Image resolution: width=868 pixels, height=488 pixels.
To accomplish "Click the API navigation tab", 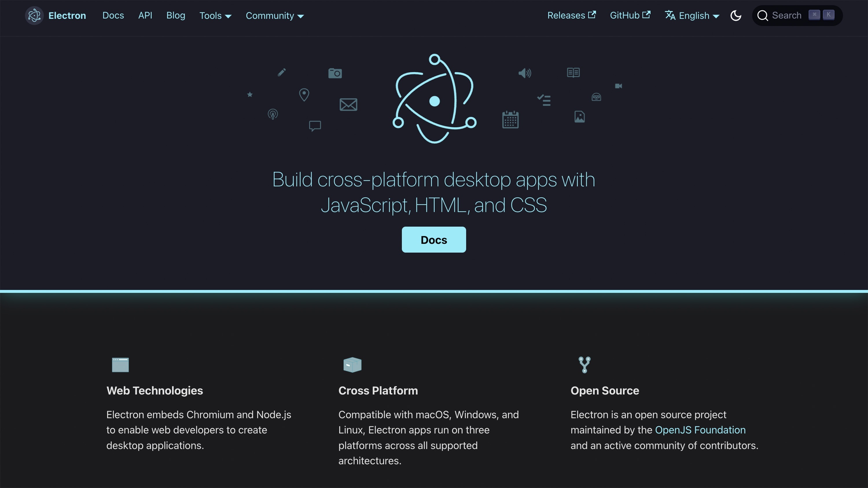I will pos(145,16).
